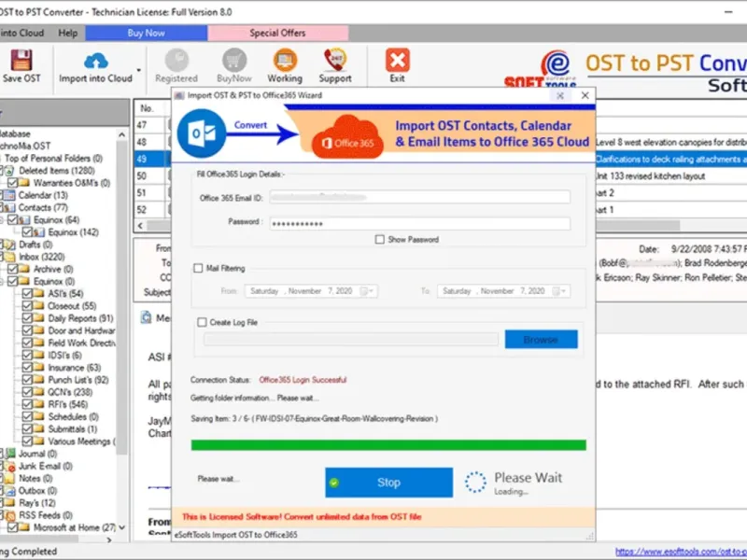747x560 pixels.
Task: Enable the Mail Filtering checkbox
Action: click(198, 269)
